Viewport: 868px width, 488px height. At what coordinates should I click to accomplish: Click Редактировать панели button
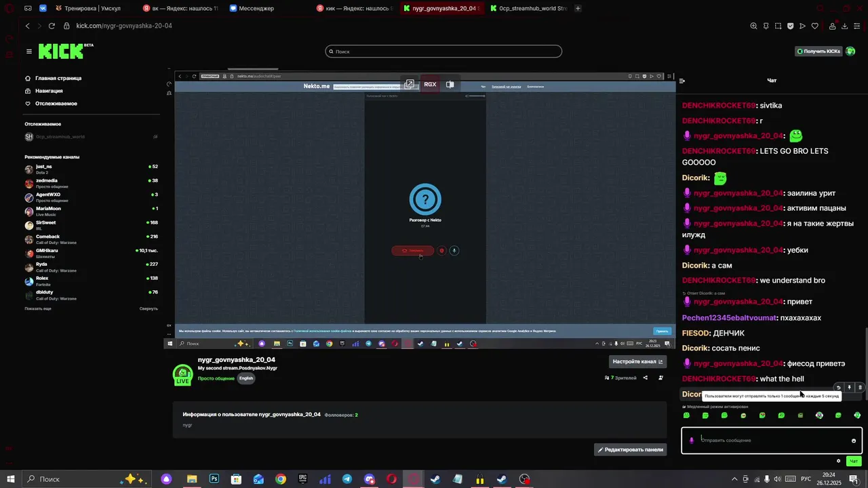coord(630,449)
